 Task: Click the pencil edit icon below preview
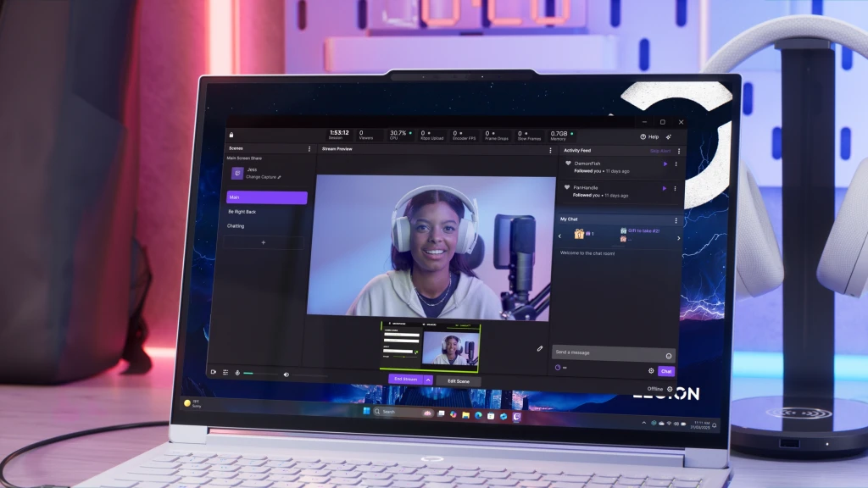(539, 348)
